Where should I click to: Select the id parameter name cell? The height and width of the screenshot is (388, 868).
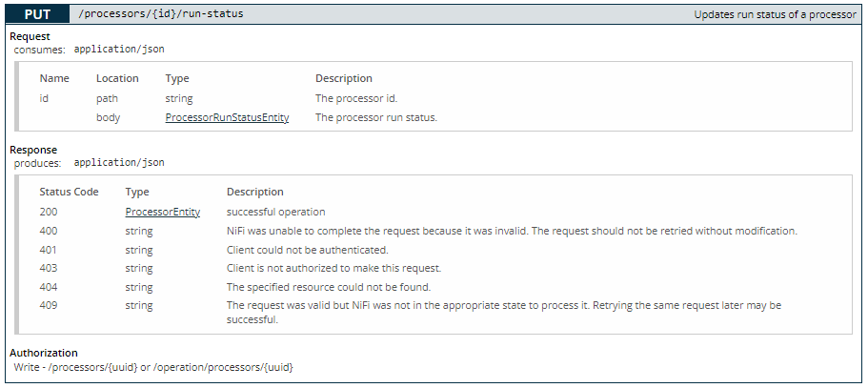44,98
